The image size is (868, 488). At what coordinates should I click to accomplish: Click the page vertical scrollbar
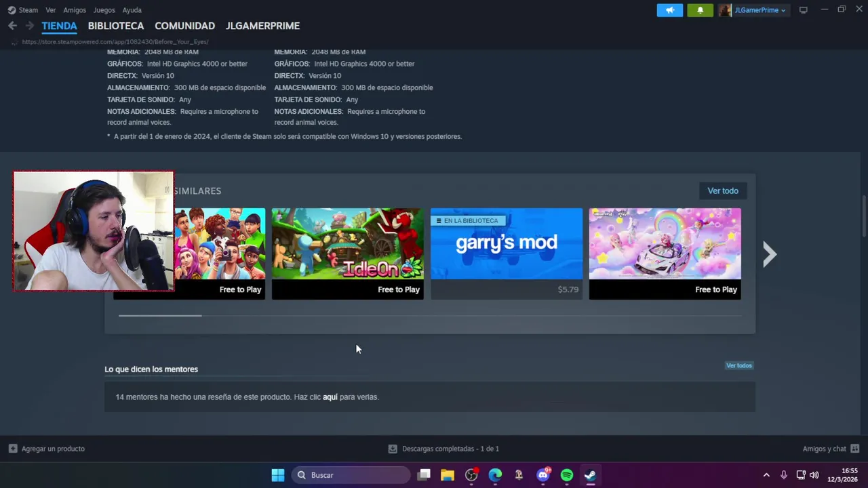864,217
